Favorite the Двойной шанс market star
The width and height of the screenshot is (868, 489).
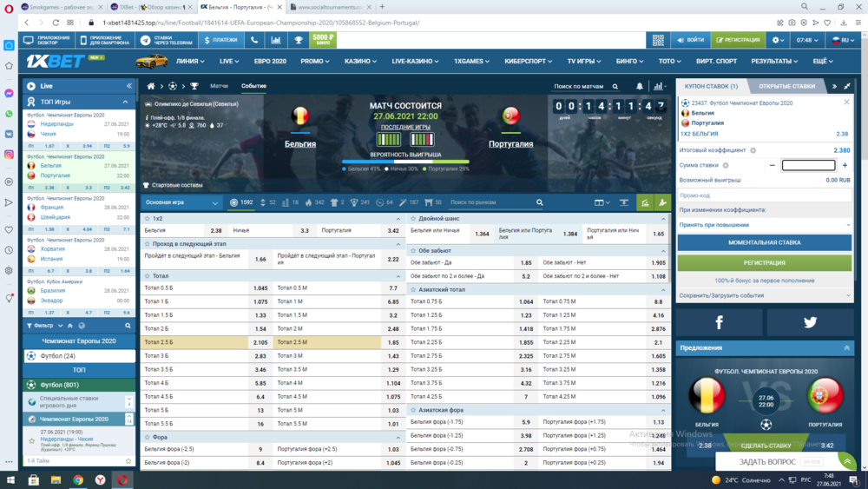pos(413,219)
